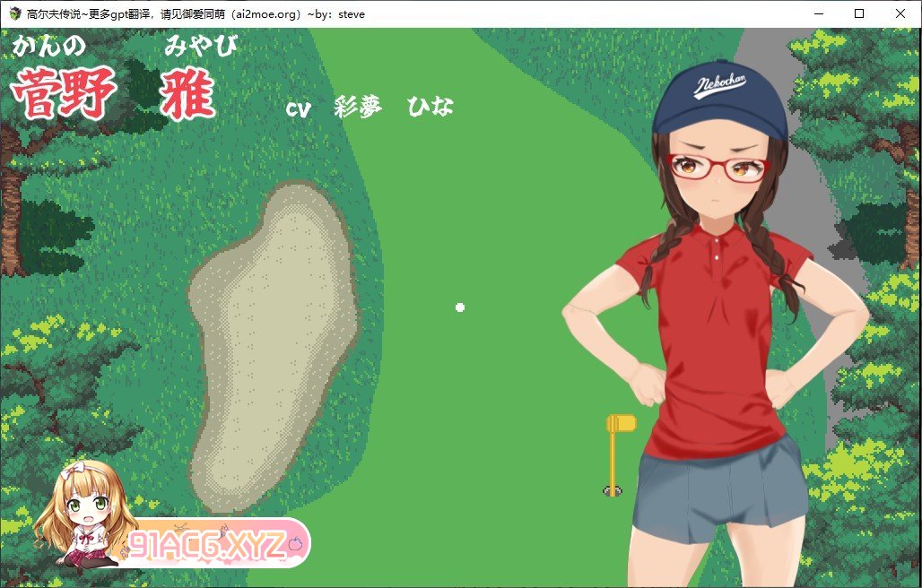The width and height of the screenshot is (922, 588).
Task: Click the furigana みやび text
Action: tap(201, 45)
